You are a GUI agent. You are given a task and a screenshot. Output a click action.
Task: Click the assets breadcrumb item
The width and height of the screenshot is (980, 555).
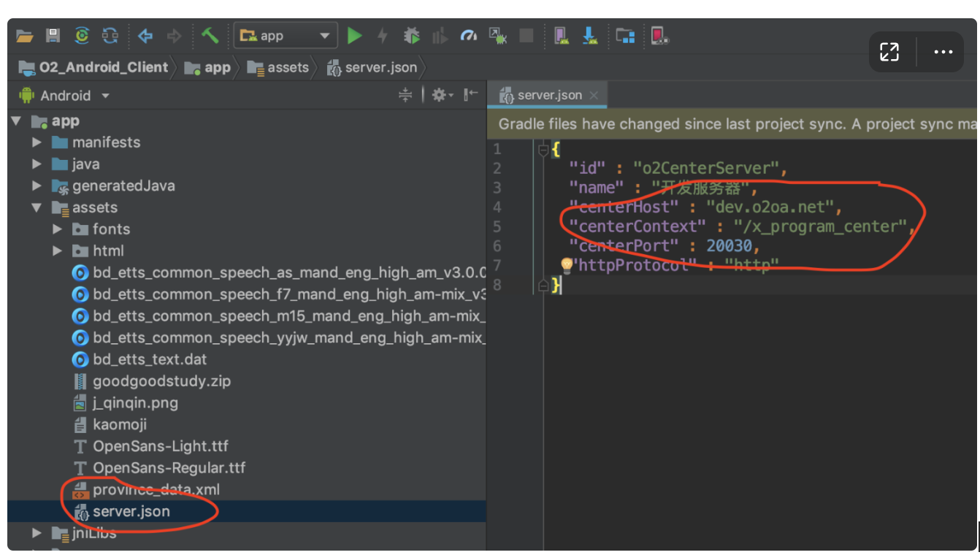[288, 67]
